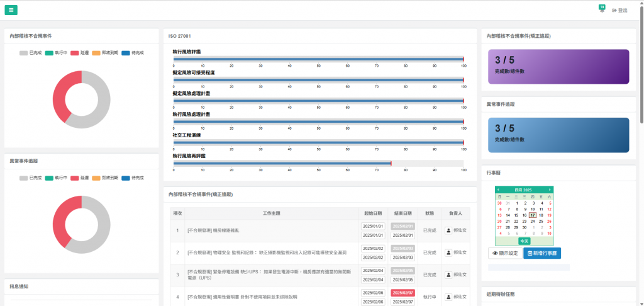Click the 結束日期 column header
Viewport: 644px width, 306px height.
(x=403, y=213)
